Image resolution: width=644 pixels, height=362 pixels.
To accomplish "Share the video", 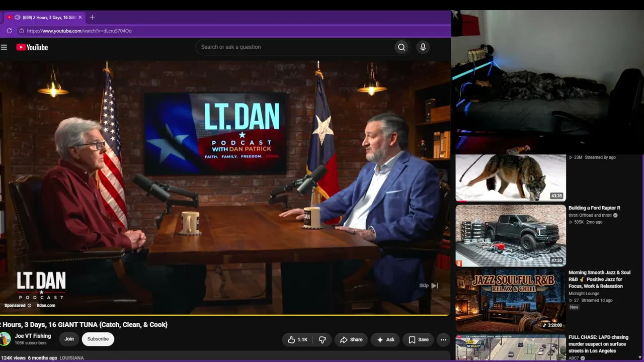I will pos(351,340).
